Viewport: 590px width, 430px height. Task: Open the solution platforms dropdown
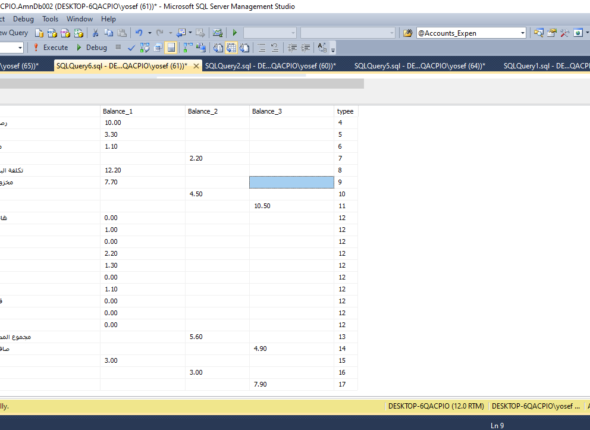coord(348,33)
